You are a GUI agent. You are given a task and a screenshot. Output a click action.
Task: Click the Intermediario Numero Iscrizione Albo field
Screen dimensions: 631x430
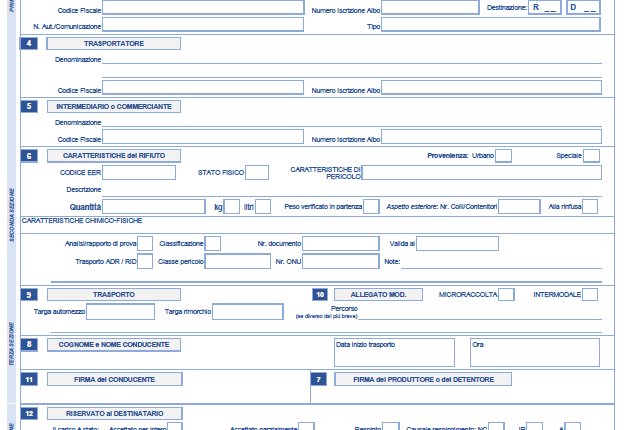coord(492,137)
